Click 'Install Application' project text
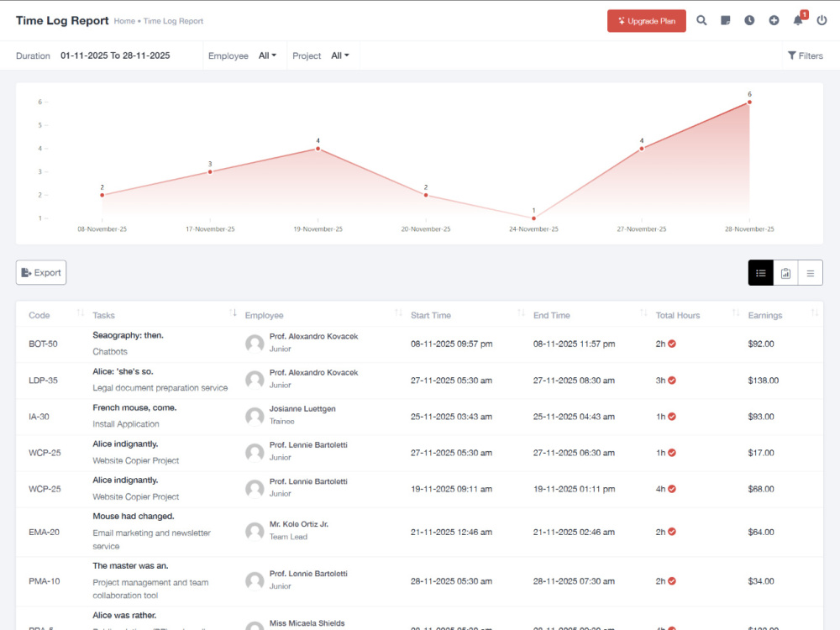This screenshot has height=630, width=840. click(x=126, y=423)
